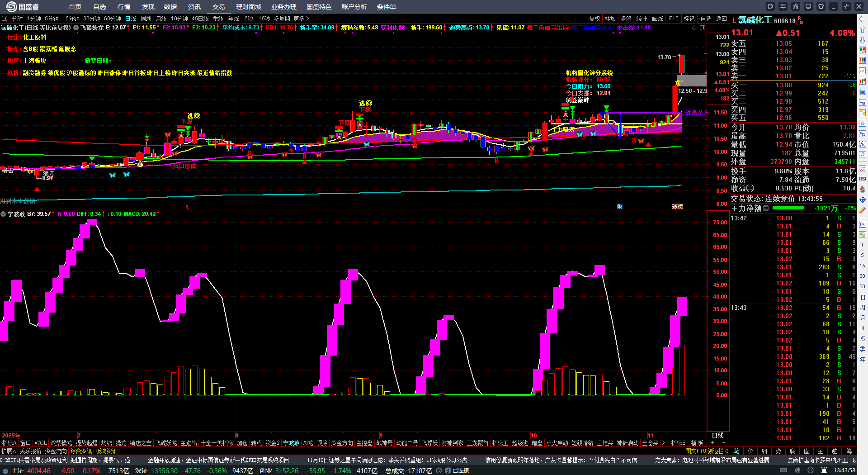The width and height of the screenshot is (868, 475).
Task: Select the 60-minute period in right sidebar
Action: coord(863,286)
